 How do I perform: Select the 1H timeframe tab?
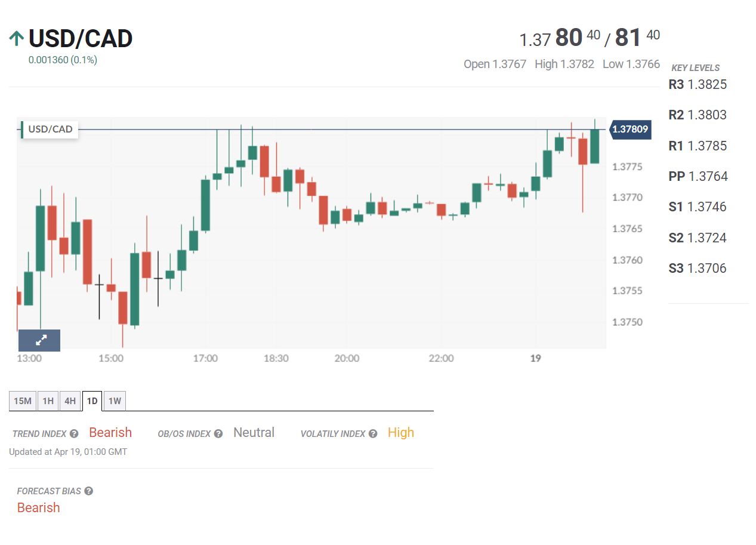coord(48,401)
